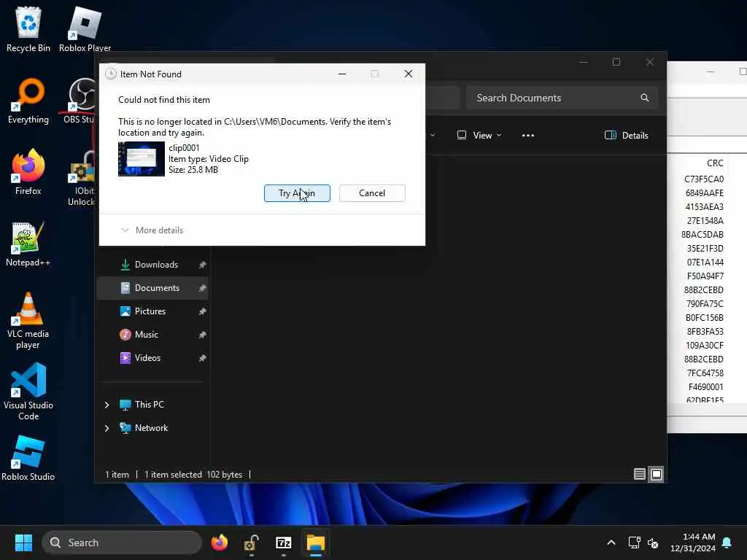This screenshot has height=560, width=747.
Task: Click the pin icon beside Videos
Action: click(202, 358)
